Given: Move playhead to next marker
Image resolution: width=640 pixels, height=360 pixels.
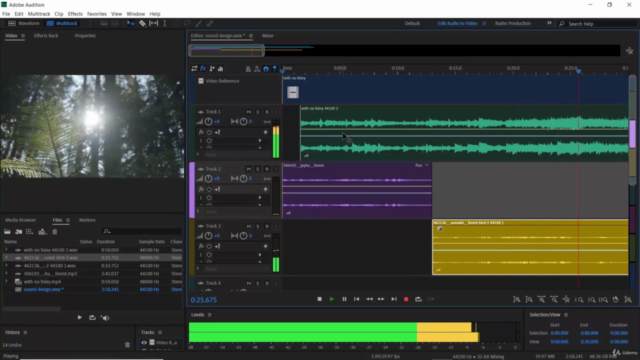Looking at the screenshot, I should (394, 299).
